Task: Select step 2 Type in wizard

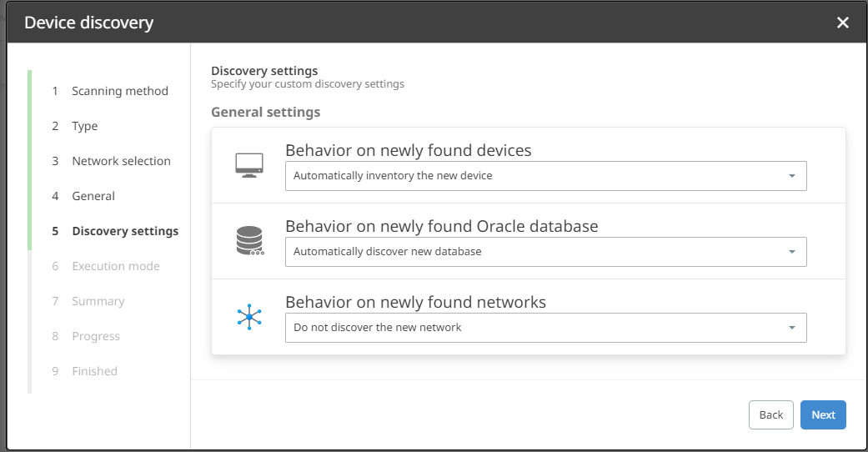Action: 84,126
